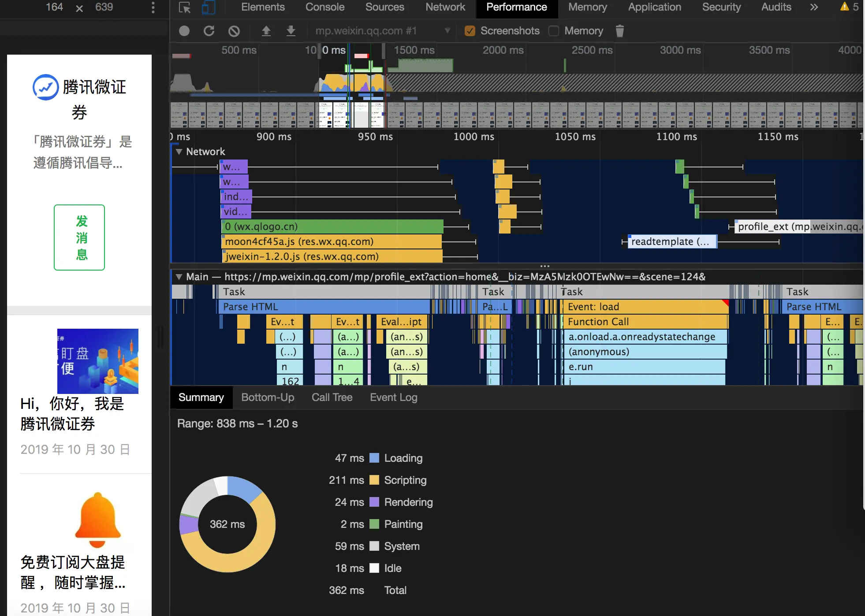This screenshot has width=865, height=616.
Task: Click the reload and profile icon
Action: (x=209, y=31)
